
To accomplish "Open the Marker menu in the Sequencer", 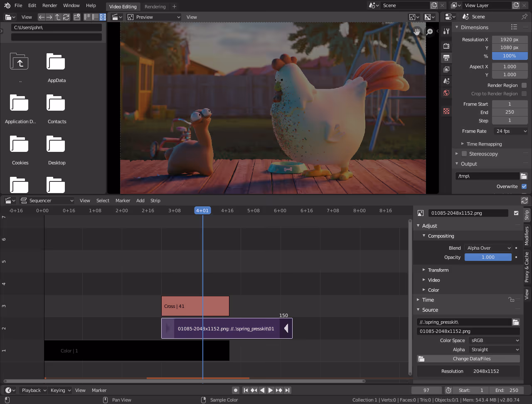I will click(x=123, y=201).
